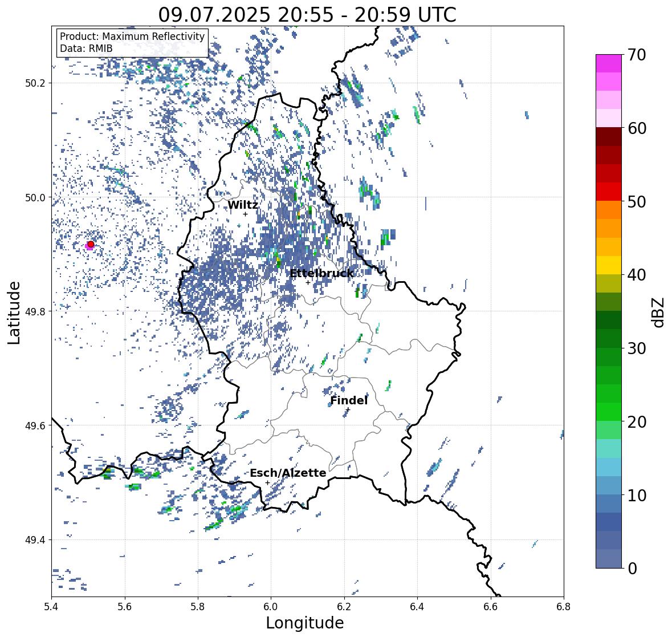Click the 6.6 longitude tick label

coord(491,606)
